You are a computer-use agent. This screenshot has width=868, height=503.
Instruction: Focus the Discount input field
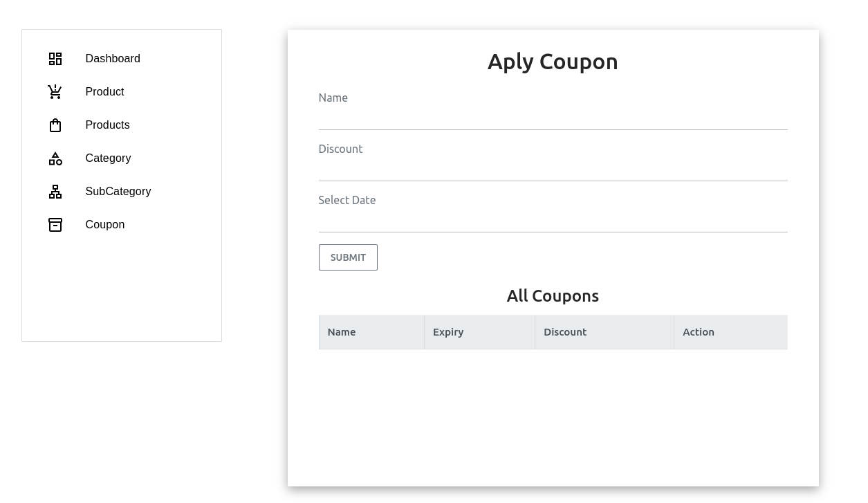tap(553, 165)
